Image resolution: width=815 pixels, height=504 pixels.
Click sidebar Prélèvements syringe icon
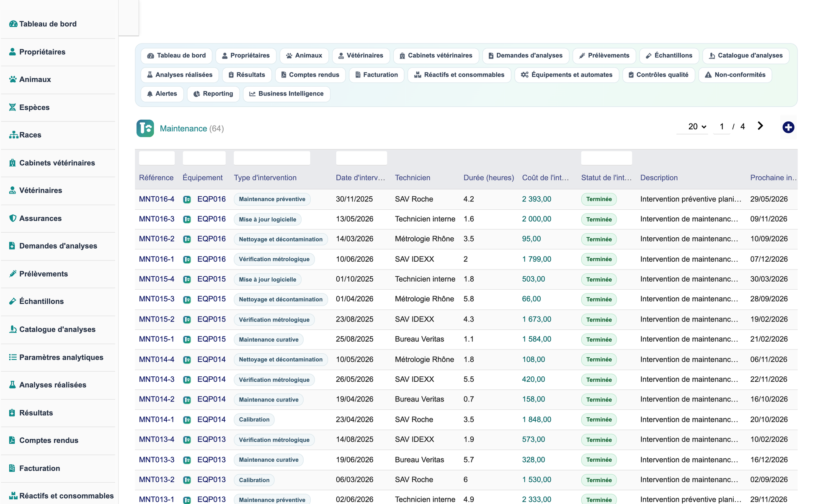point(13,274)
